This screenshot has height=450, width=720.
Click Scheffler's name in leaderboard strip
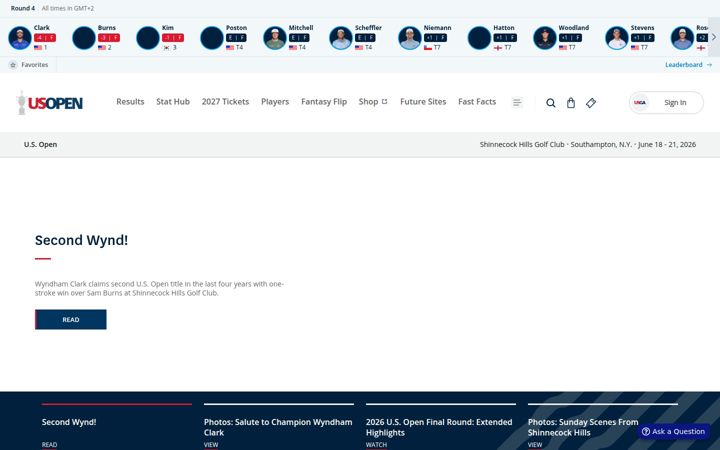tap(368, 28)
